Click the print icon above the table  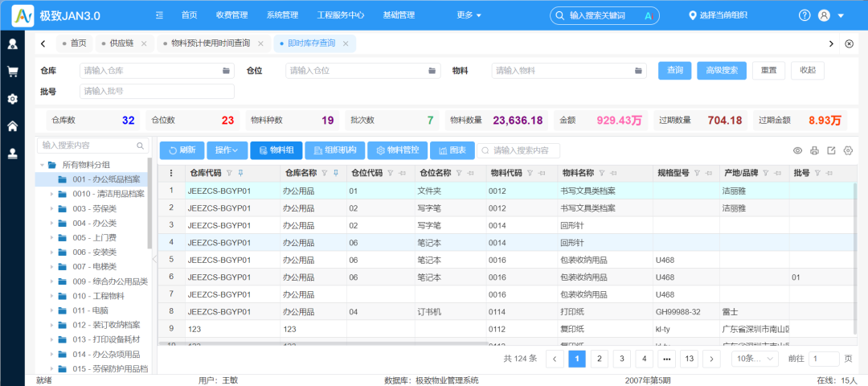coord(814,150)
